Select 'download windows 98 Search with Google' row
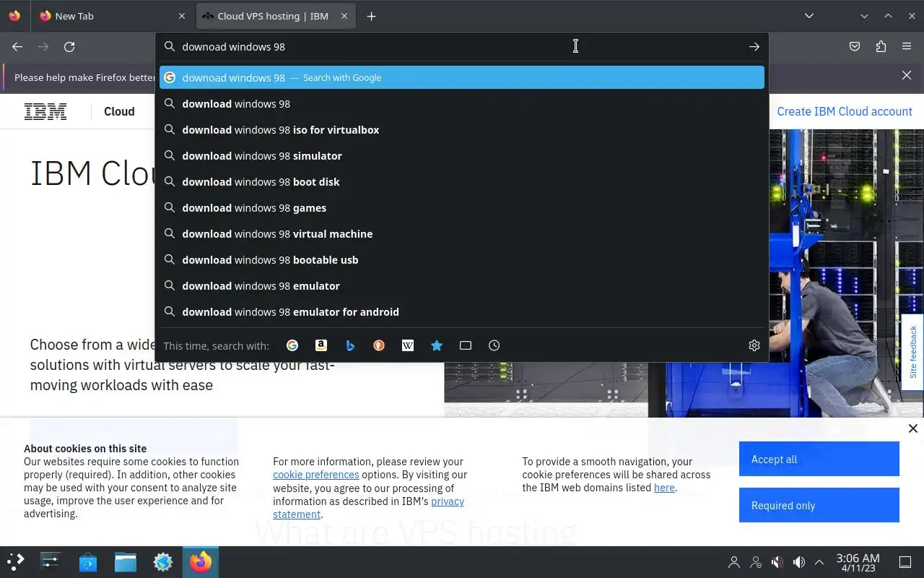 pyautogui.click(x=462, y=77)
